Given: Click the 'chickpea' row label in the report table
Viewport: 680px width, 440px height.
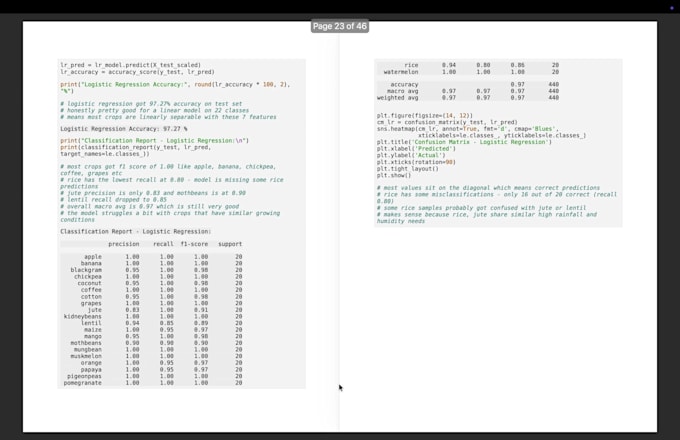Looking at the screenshot, I should tap(88, 277).
